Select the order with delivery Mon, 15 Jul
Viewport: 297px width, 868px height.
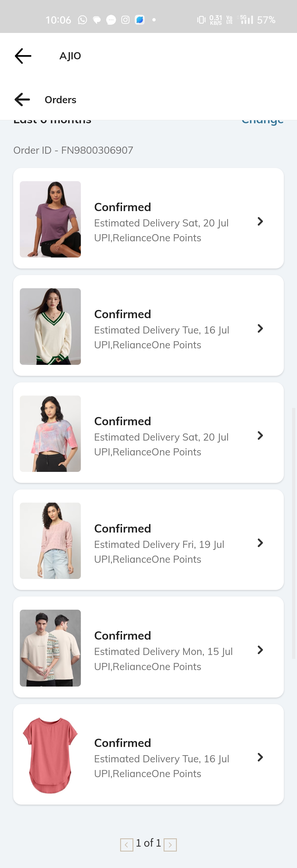(x=148, y=647)
